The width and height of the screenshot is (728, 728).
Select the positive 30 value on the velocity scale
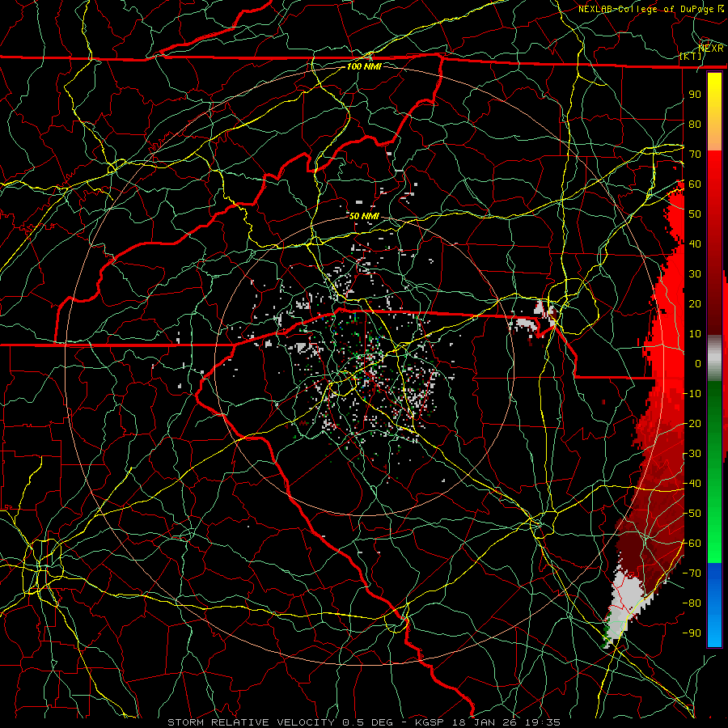pyautogui.click(x=695, y=274)
